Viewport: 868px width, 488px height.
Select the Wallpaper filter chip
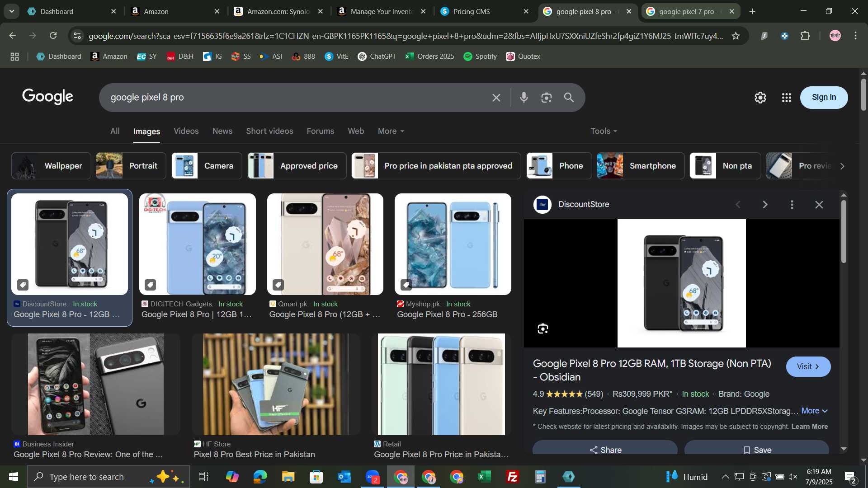[x=51, y=166]
